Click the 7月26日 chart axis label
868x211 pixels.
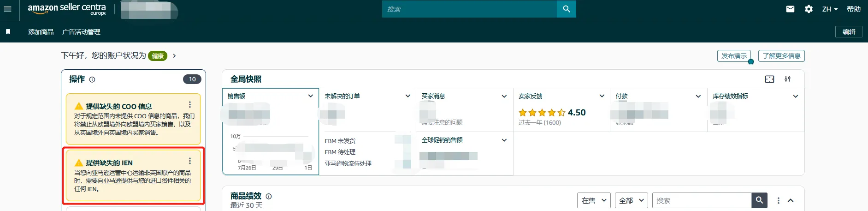pyautogui.click(x=247, y=168)
